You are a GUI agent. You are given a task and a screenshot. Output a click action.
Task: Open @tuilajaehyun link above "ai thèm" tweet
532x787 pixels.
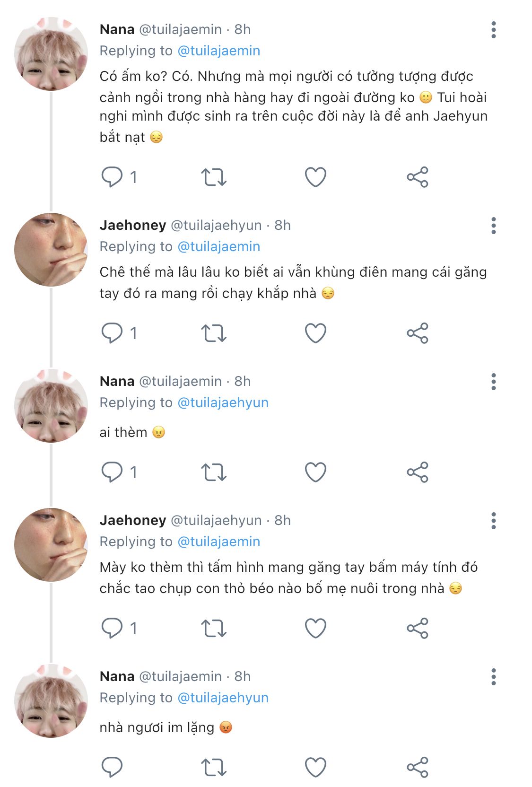[x=223, y=402]
